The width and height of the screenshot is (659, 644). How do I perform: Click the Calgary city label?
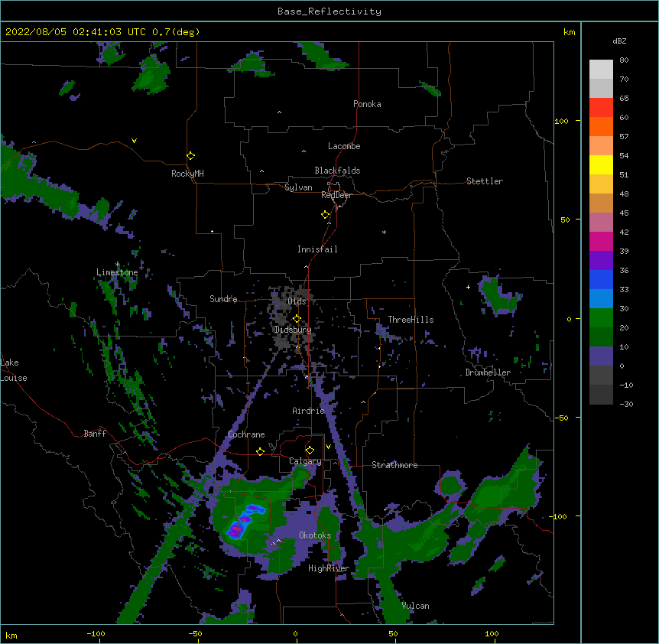pos(305,461)
